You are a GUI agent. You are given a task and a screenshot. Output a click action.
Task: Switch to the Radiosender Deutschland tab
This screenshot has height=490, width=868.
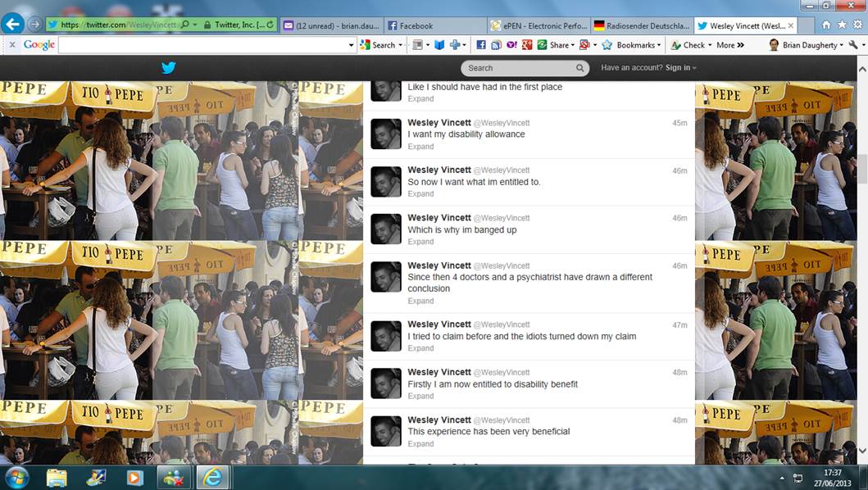click(642, 25)
